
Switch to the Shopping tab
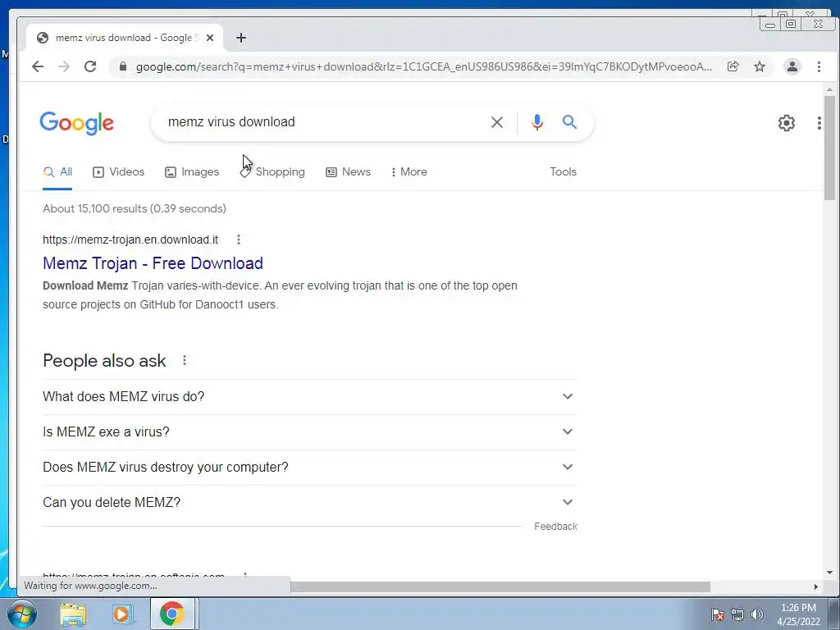(272, 172)
